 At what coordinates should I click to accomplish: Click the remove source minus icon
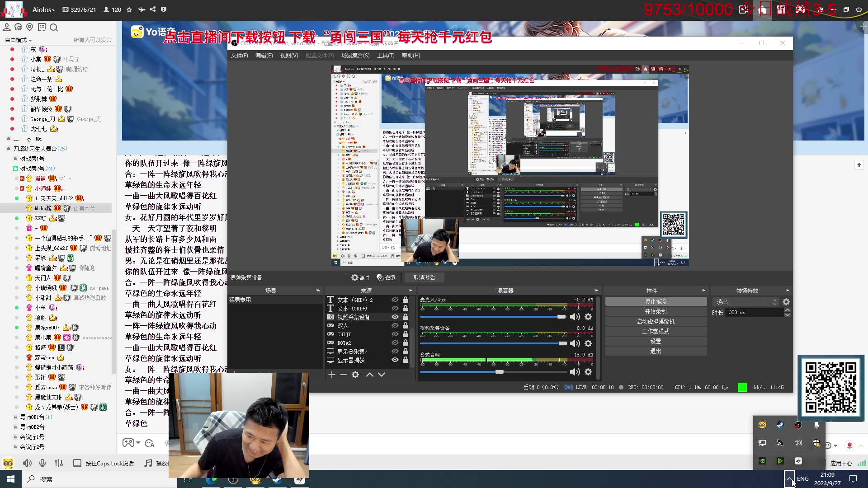344,375
